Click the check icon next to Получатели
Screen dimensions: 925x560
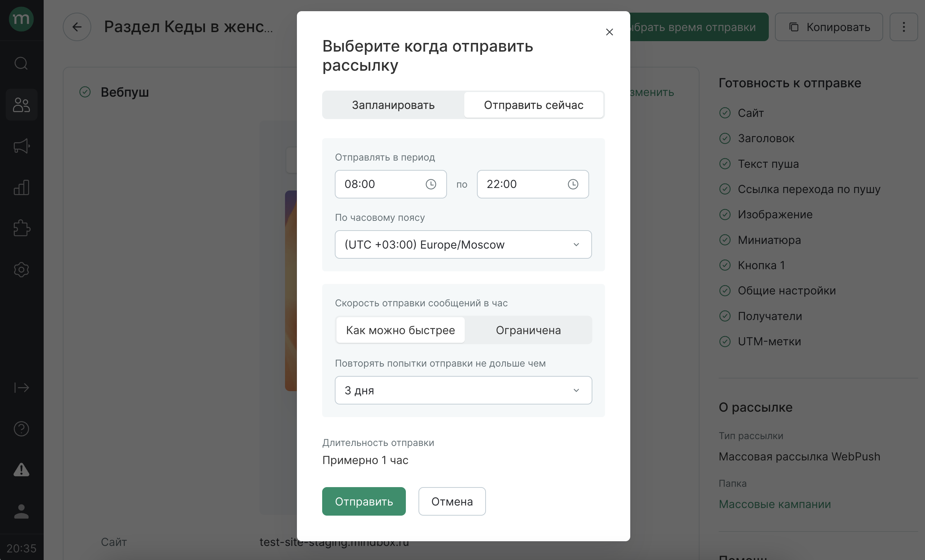(x=725, y=316)
